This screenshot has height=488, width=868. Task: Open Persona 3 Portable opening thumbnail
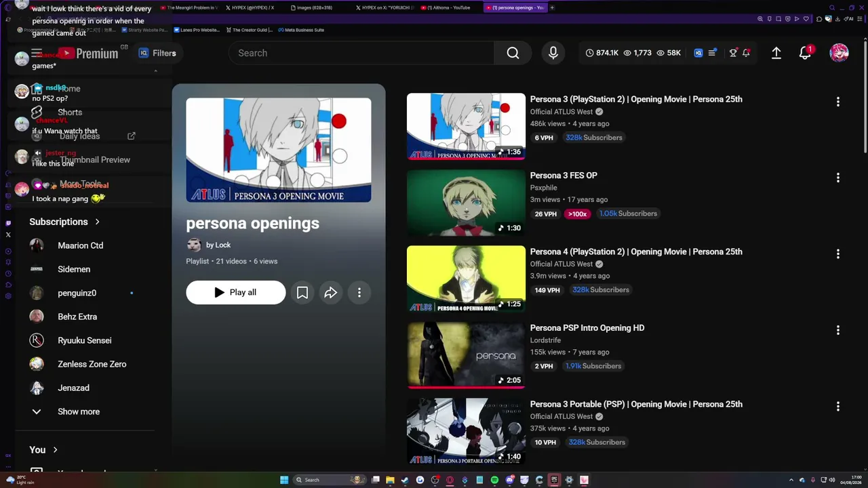[466, 431]
